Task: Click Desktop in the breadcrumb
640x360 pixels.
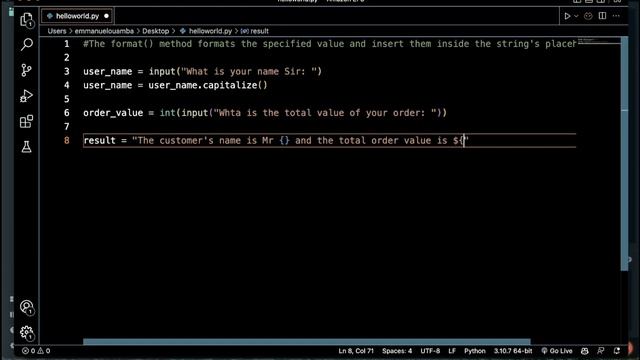Action: point(156,31)
